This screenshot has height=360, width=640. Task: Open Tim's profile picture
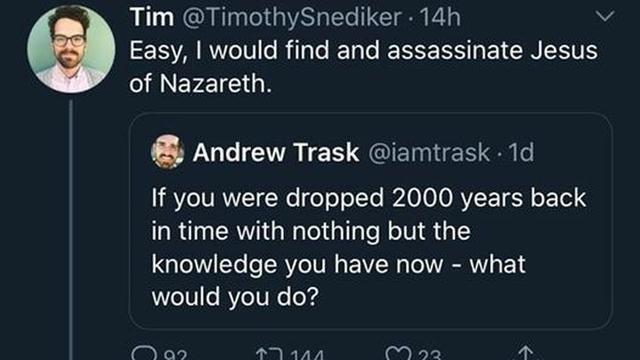pos(71,49)
